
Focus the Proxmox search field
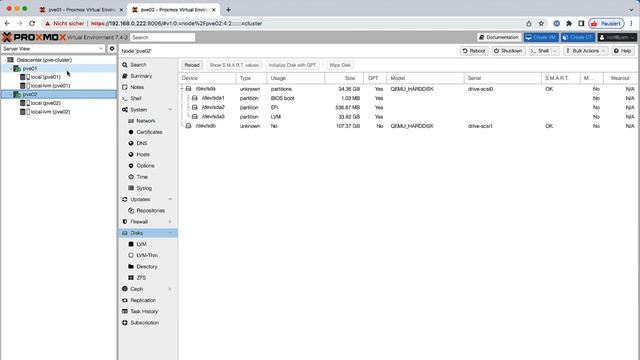(x=162, y=38)
